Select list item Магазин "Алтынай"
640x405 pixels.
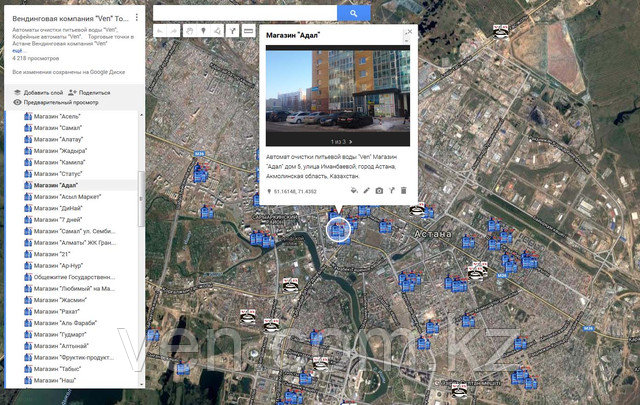click(61, 346)
